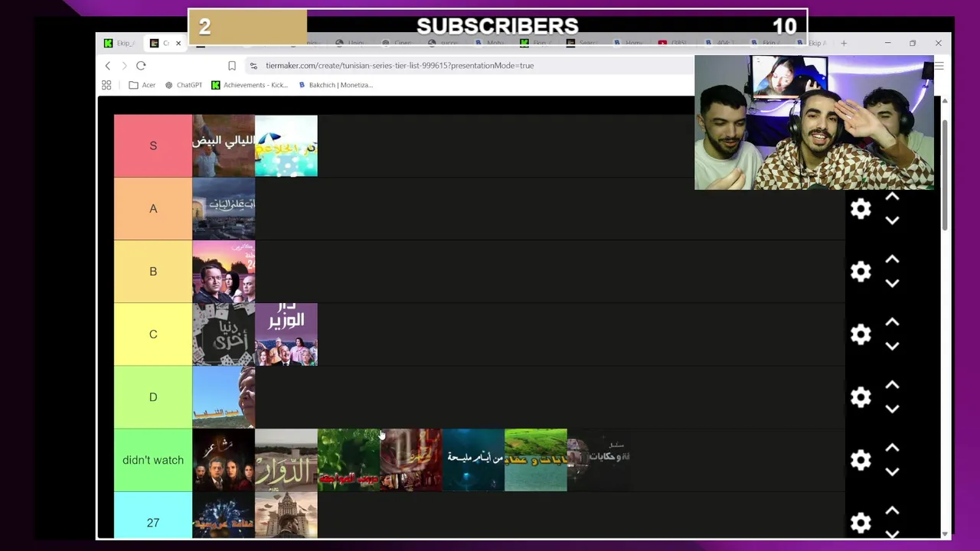The height and width of the screenshot is (551, 980).
Task: Select first thumbnail in row 27
Action: pyautogui.click(x=224, y=516)
